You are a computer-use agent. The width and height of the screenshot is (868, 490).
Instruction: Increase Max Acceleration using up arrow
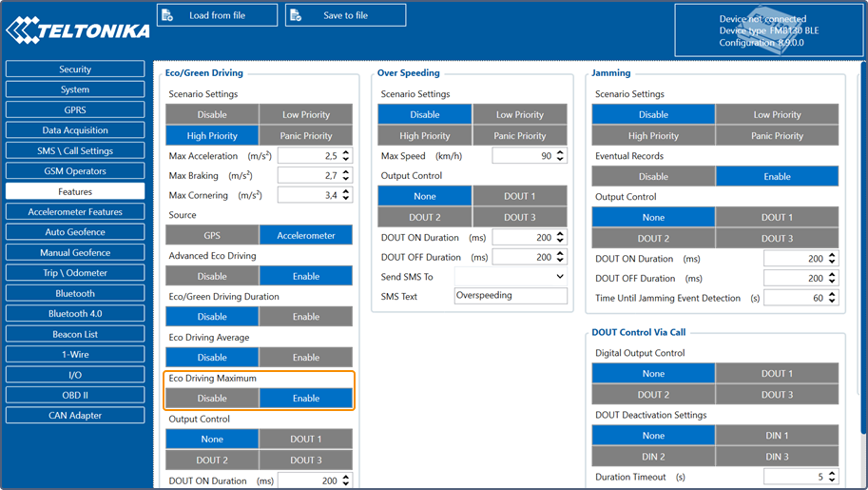pos(346,152)
